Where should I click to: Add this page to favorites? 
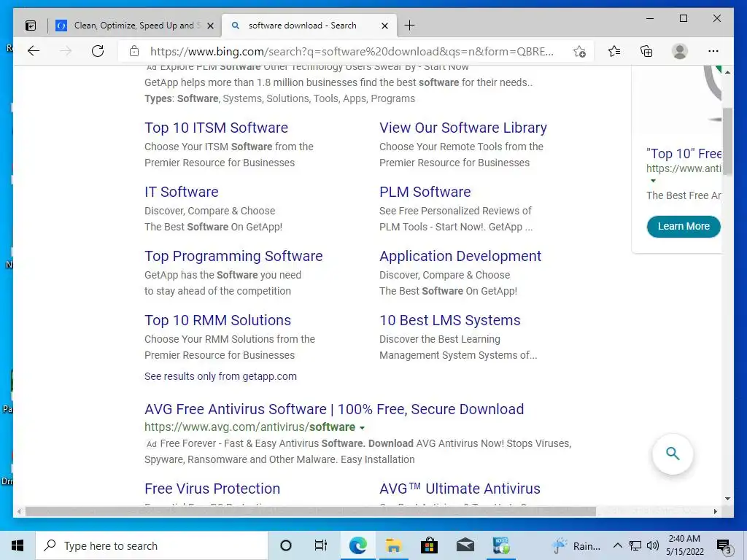pyautogui.click(x=579, y=52)
